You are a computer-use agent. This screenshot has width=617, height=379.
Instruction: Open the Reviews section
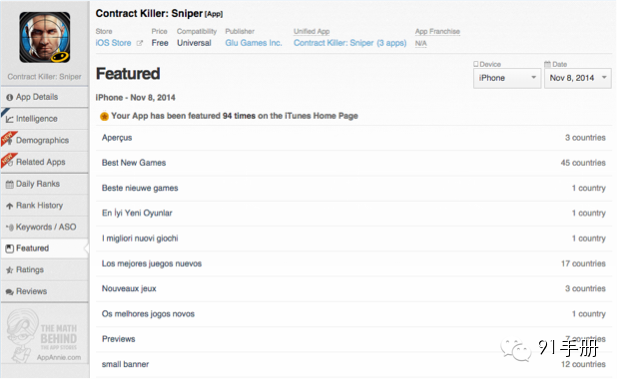tap(44, 291)
